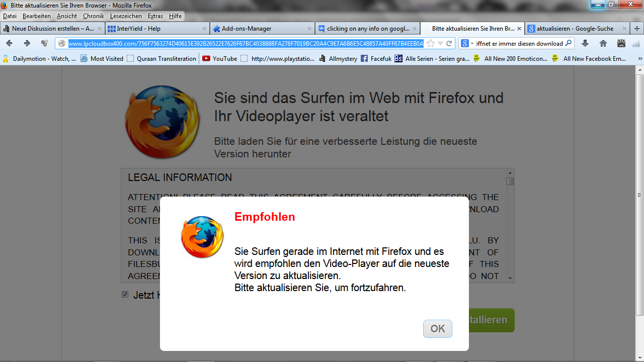Viewport: 644px width, 362px height.
Task: Click the page scrollbar up arrow
Action: [x=639, y=70]
